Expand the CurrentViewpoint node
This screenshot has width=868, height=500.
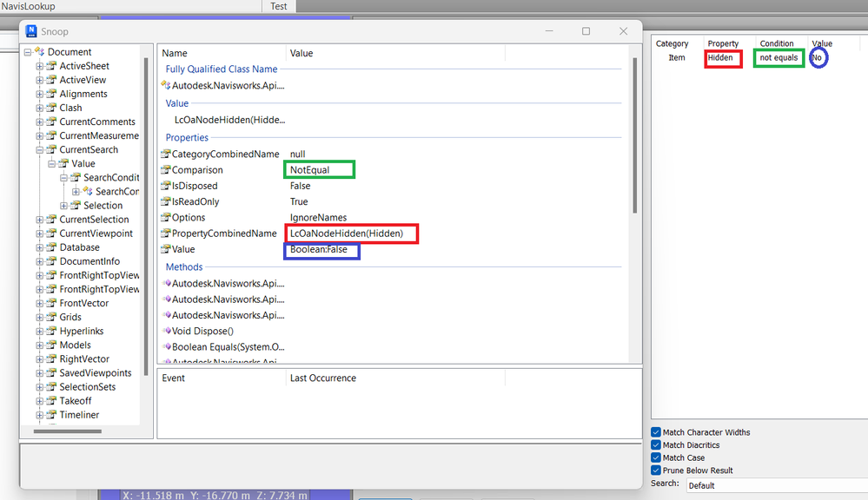(x=39, y=234)
